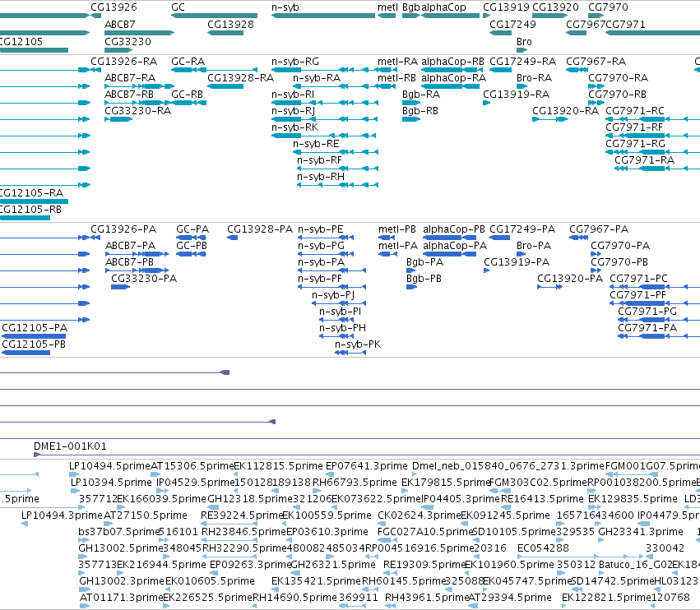700x610 pixels.
Task: Click the alphaCop gene label
Action: pyautogui.click(x=443, y=7)
